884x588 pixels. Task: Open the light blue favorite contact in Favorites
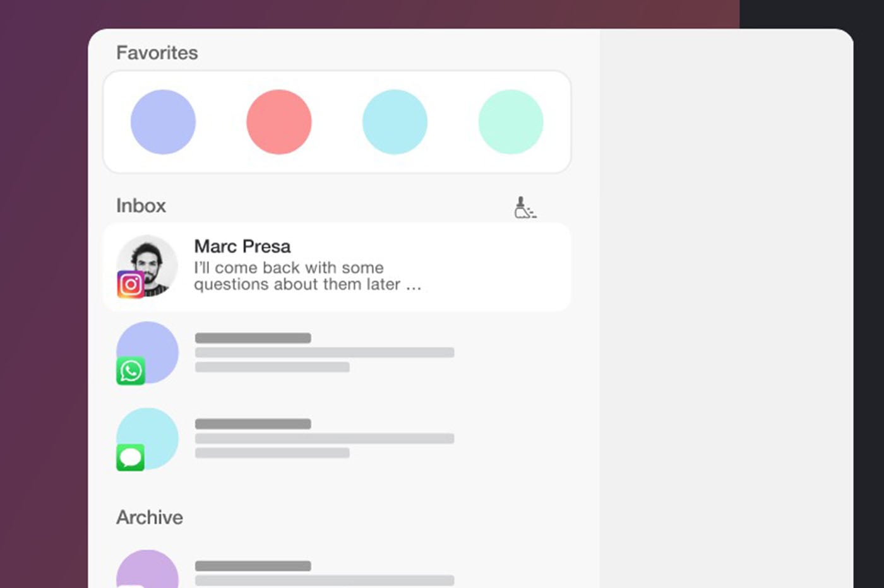395,122
